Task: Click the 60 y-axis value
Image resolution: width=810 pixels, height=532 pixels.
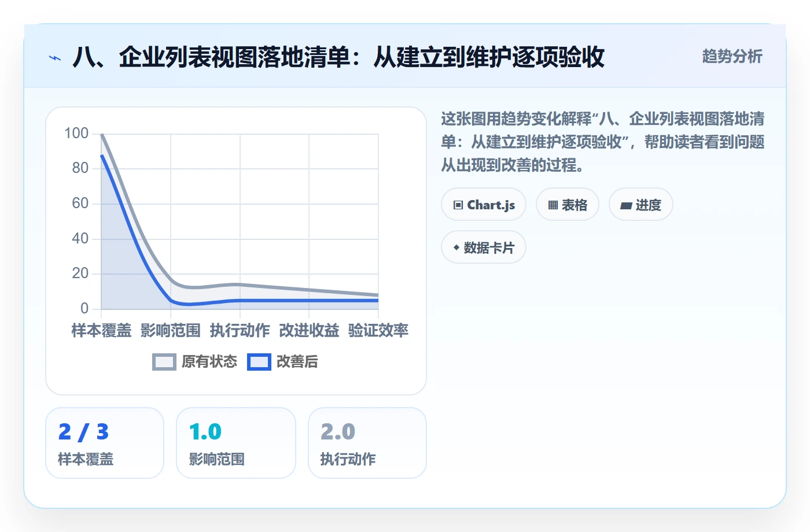Action: click(80, 204)
